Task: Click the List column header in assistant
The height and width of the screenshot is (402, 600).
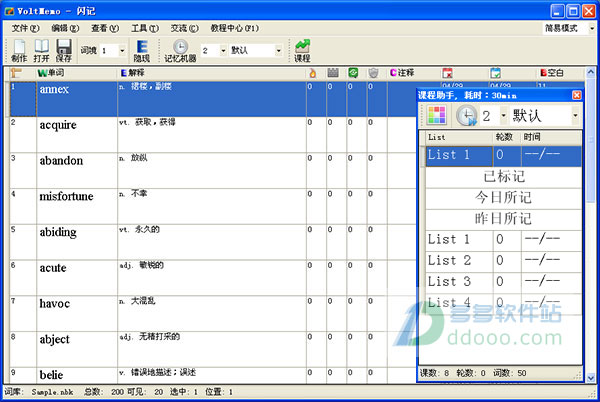Action: click(459, 137)
